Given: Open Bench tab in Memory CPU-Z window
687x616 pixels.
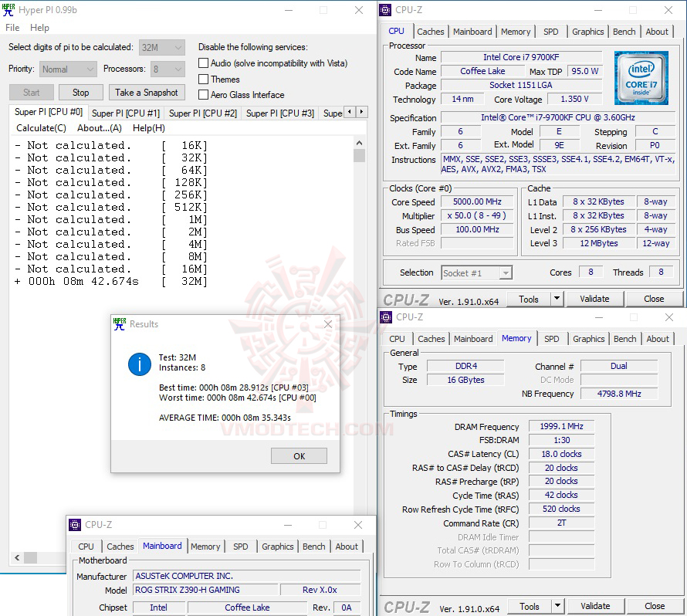Looking at the screenshot, I should click(624, 339).
